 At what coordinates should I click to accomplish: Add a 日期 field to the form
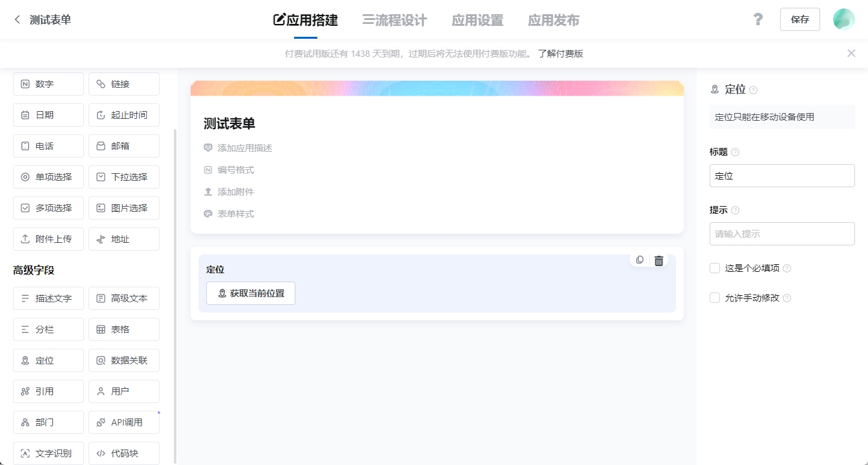click(x=48, y=114)
